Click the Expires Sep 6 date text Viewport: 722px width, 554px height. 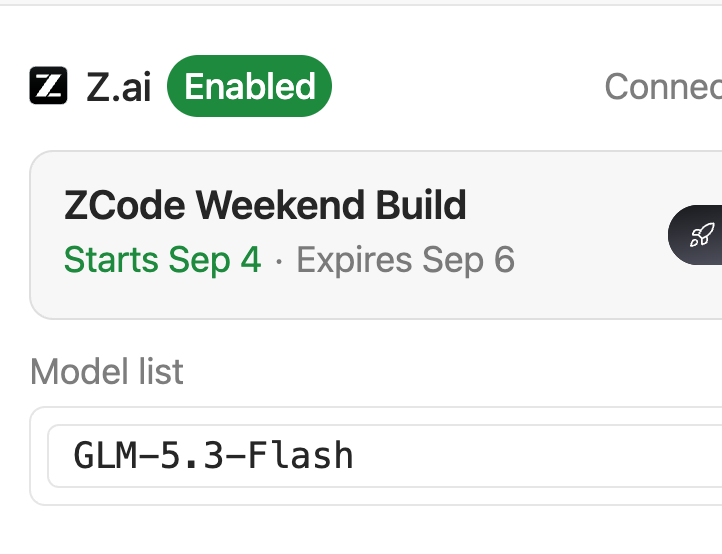pos(405,260)
